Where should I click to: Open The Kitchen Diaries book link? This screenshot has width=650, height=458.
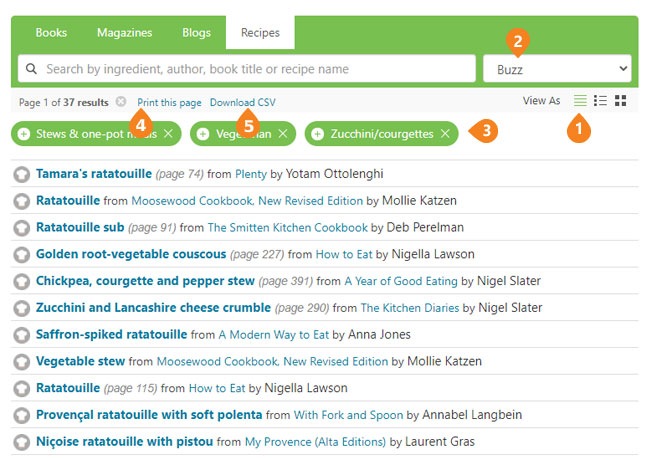(410, 308)
